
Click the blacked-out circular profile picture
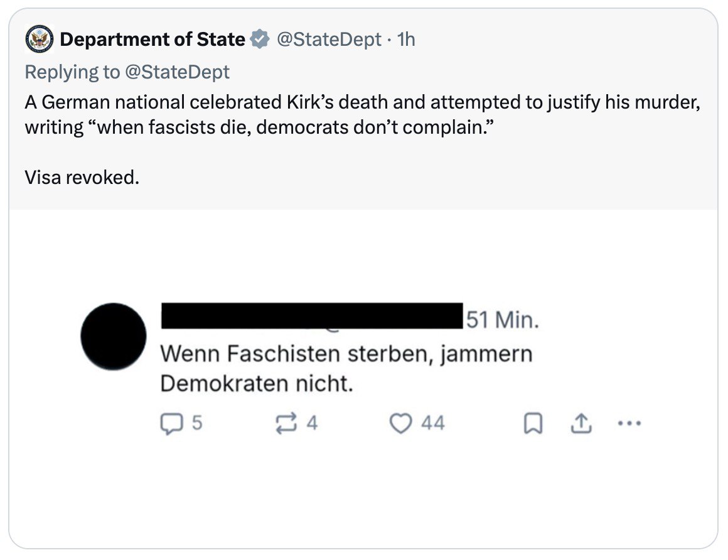(x=114, y=336)
